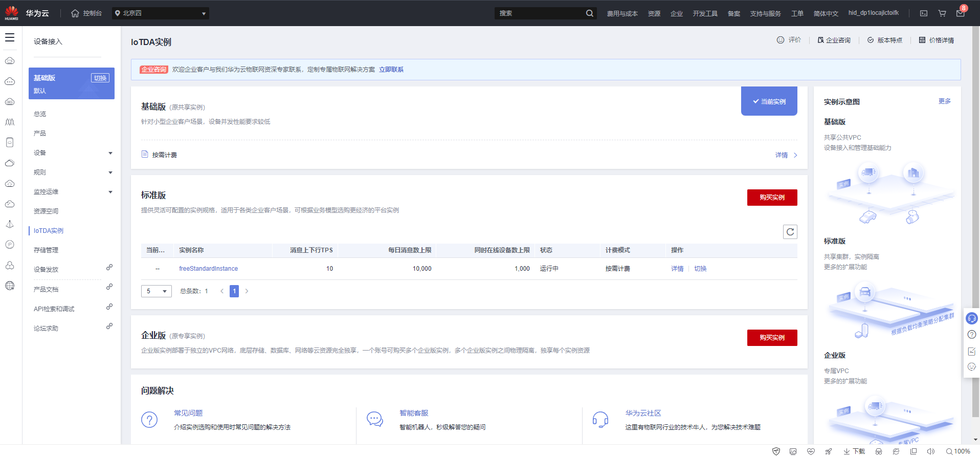
Task: Click the floating customer service headset icon
Action: [972, 318]
